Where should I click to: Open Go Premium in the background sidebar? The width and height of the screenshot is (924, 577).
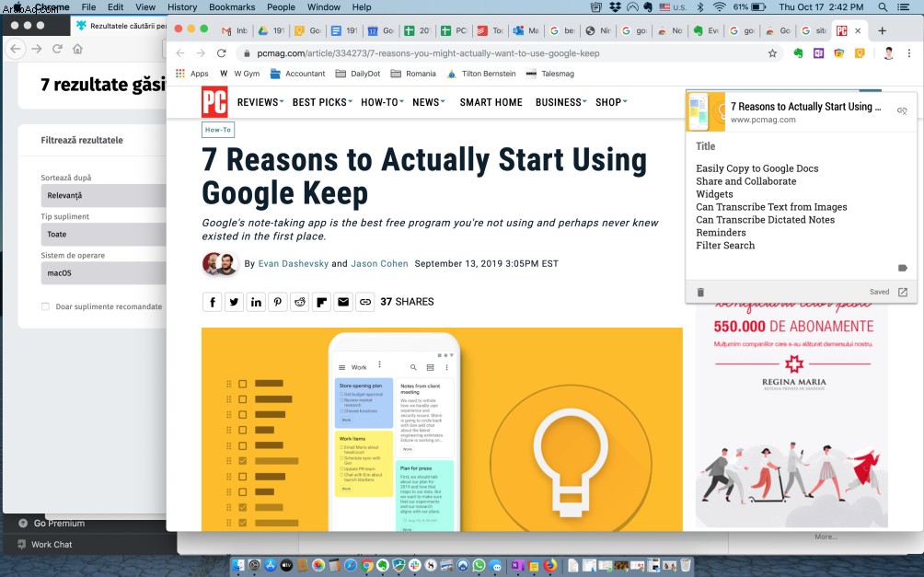pos(52,524)
